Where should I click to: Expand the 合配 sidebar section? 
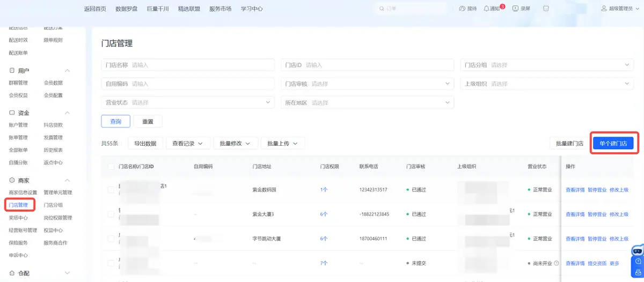pos(67,273)
